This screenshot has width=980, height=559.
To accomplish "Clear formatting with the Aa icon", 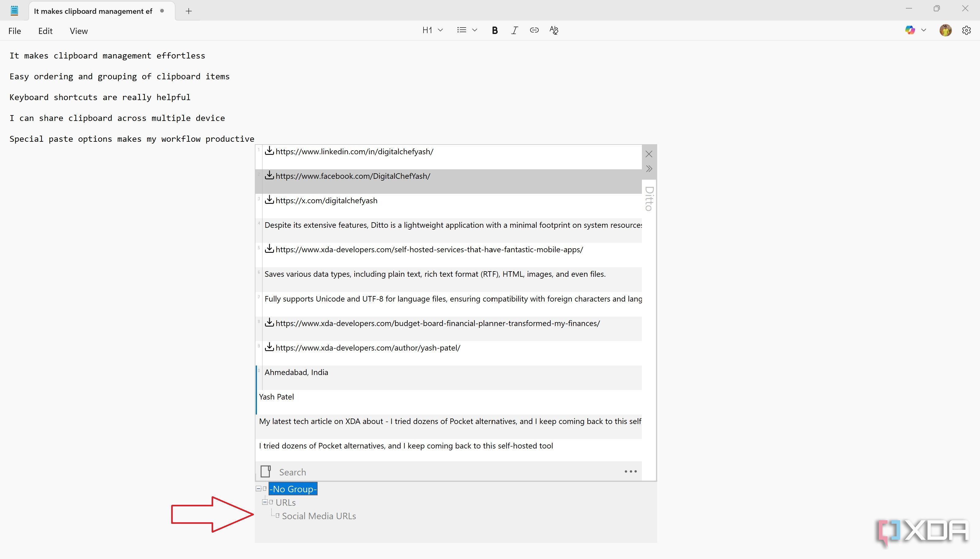I will tap(554, 30).
